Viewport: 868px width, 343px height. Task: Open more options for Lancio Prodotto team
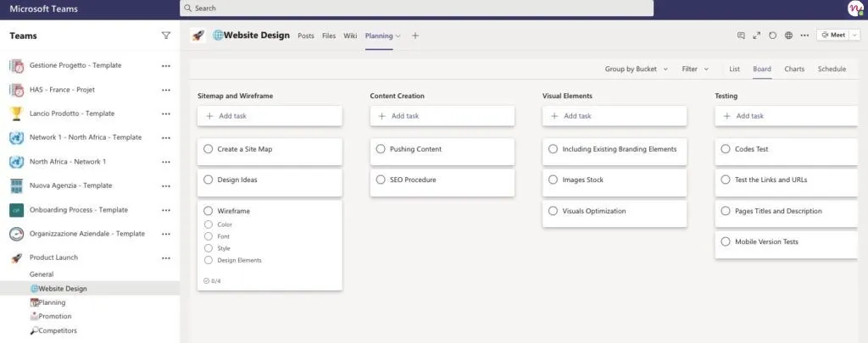click(x=166, y=114)
